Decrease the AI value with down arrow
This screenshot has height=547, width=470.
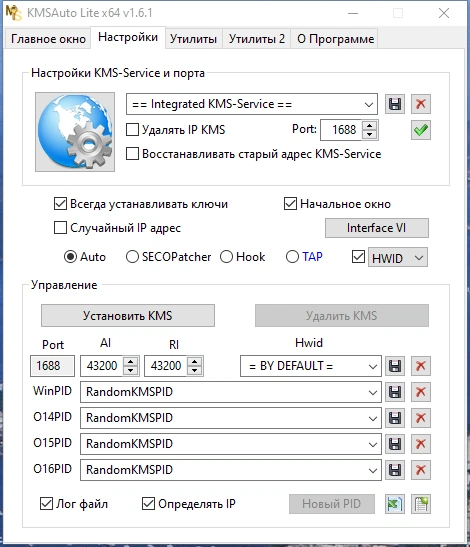131,370
